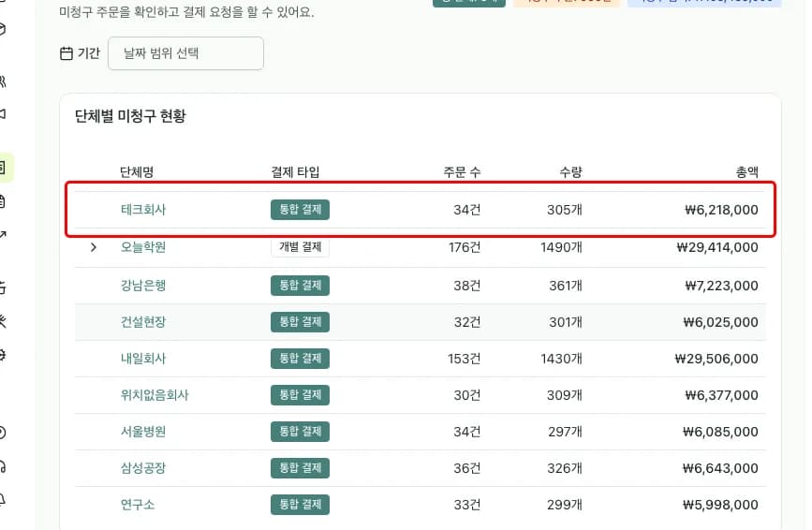Click the ₩6,218,000 total for 테크회사
Viewport: 812px width, 530px height.
click(721, 210)
